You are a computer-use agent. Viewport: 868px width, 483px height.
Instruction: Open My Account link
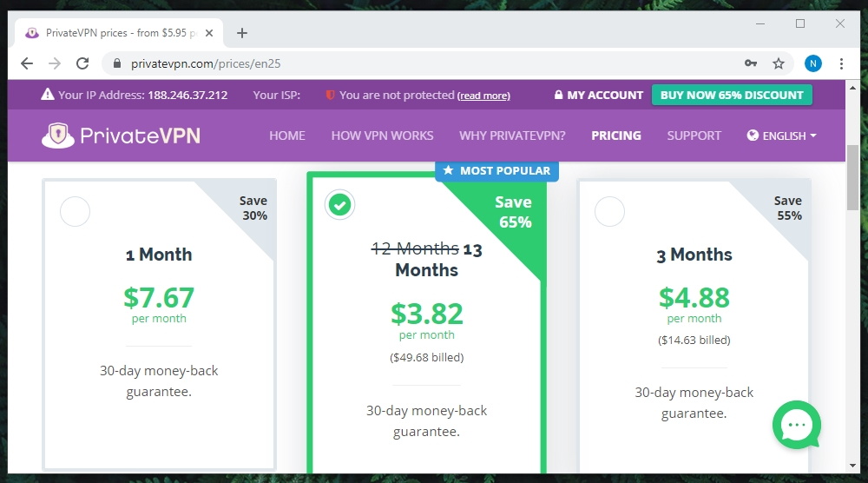point(599,95)
